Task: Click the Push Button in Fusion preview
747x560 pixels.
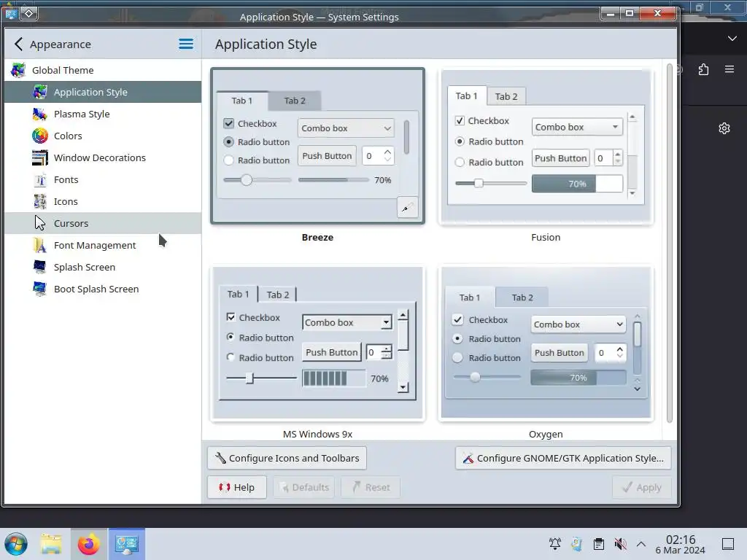Action: coord(561,158)
